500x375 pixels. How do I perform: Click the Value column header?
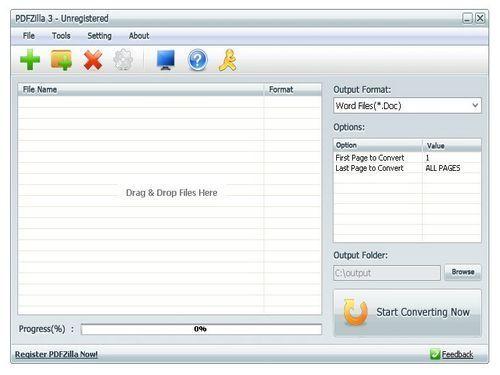452,145
